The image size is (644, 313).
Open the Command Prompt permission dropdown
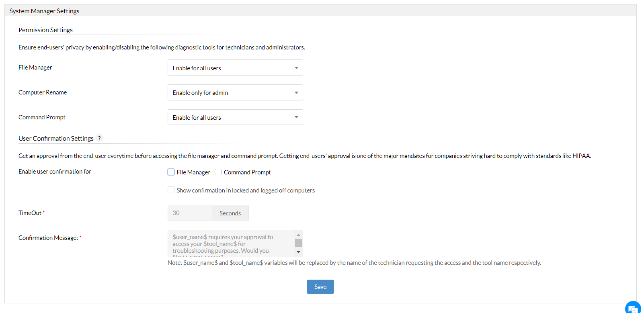pyautogui.click(x=235, y=117)
